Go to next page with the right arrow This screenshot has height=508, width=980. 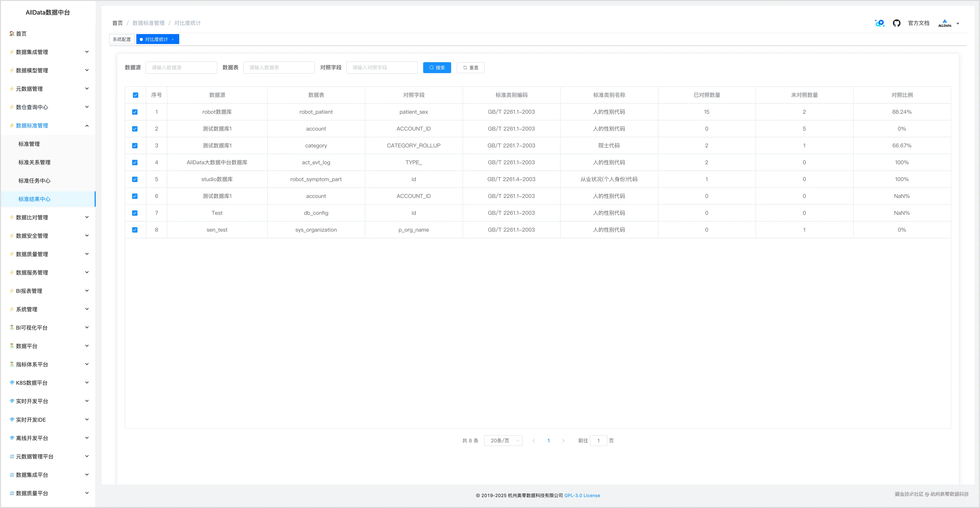[563, 441]
